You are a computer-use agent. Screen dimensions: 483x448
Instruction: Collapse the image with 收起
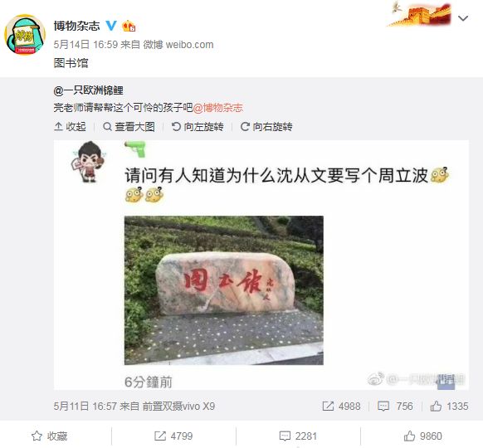click(71, 127)
